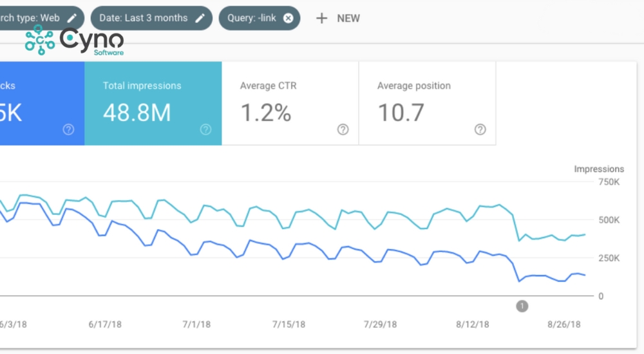This screenshot has height=354, width=644.
Task: Open the Search type: Web filter
Action: point(32,18)
